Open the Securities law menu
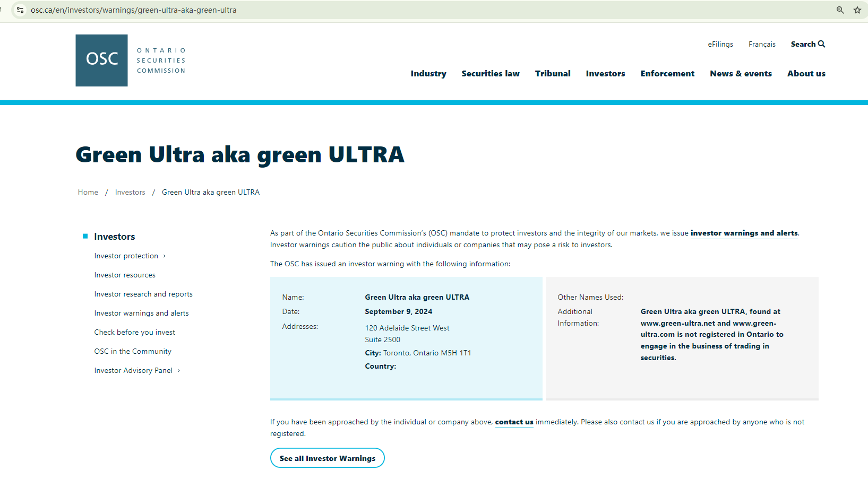Viewport: 868px width, 479px height. click(x=490, y=74)
